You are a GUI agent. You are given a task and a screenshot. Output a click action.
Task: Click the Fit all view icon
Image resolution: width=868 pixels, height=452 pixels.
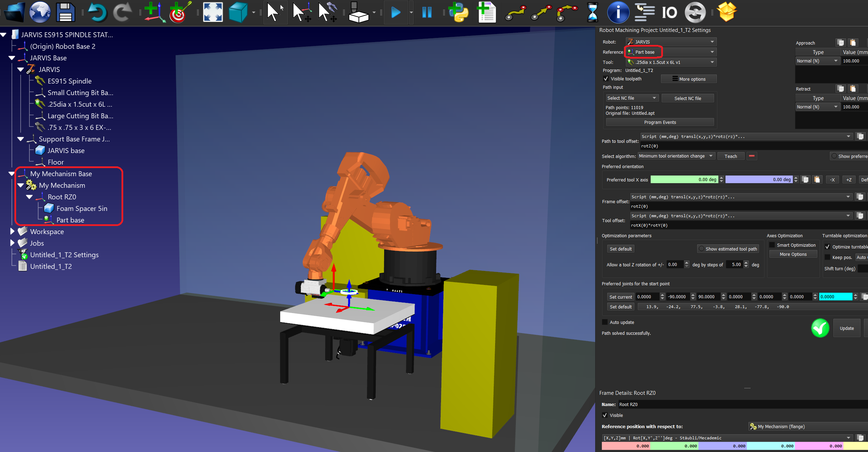(x=213, y=12)
